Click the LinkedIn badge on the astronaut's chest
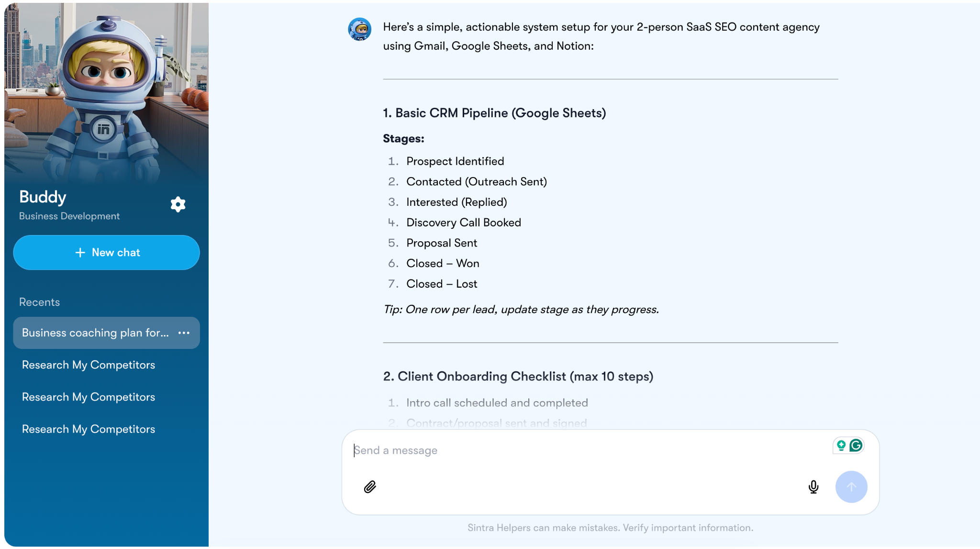Screen dimensions: 980x549 coord(103,129)
